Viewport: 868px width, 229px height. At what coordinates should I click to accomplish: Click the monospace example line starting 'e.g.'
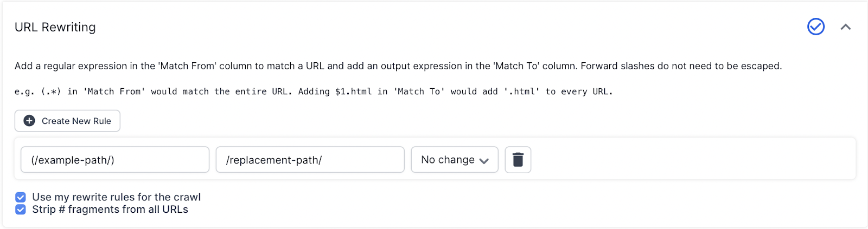tap(313, 91)
